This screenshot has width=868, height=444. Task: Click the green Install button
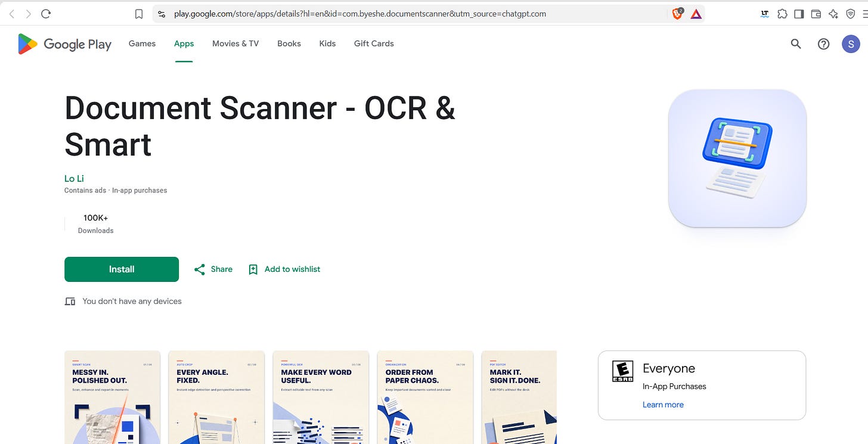coord(122,269)
